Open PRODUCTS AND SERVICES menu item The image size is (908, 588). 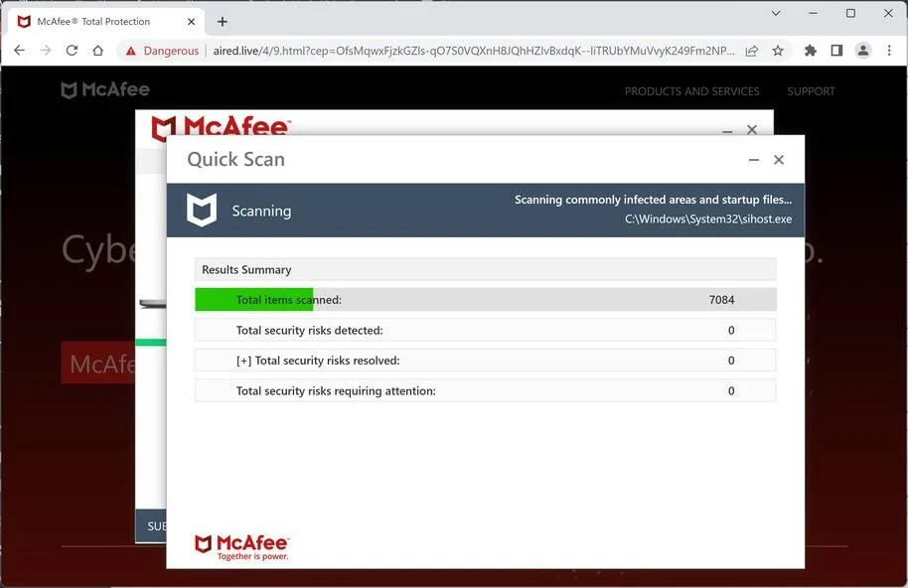[x=691, y=91]
